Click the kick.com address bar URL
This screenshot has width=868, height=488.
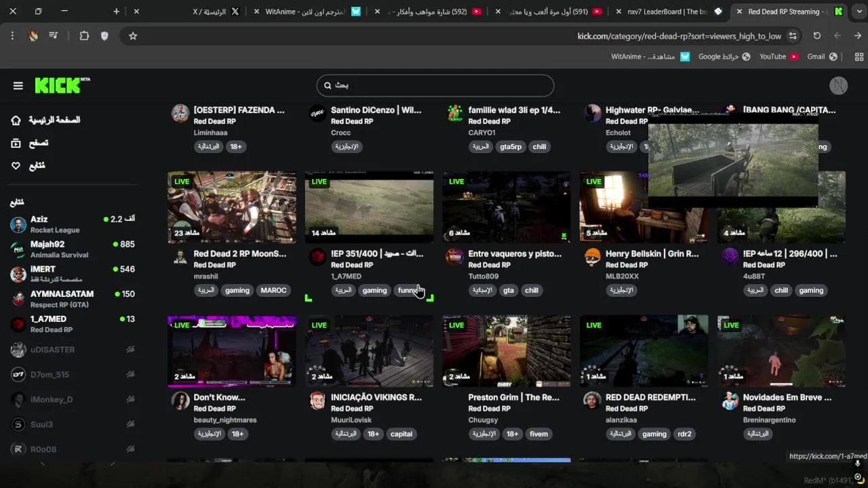679,36
